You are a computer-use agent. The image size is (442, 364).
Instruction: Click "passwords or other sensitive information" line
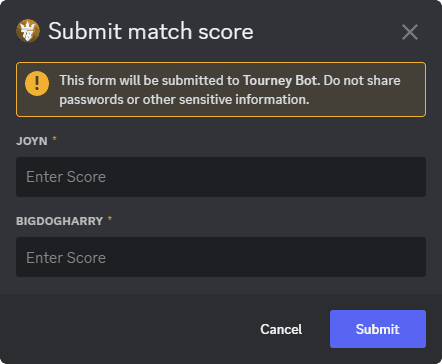[x=184, y=100]
